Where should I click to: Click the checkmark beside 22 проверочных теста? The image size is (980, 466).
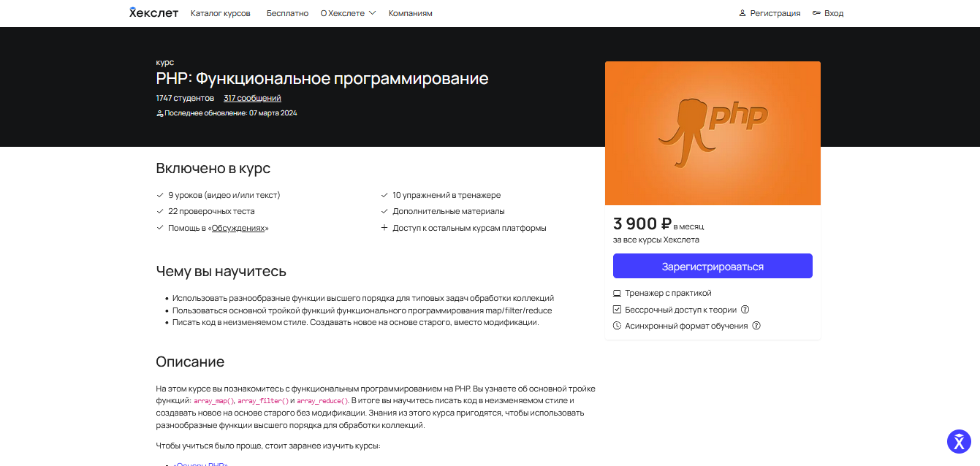(x=160, y=211)
